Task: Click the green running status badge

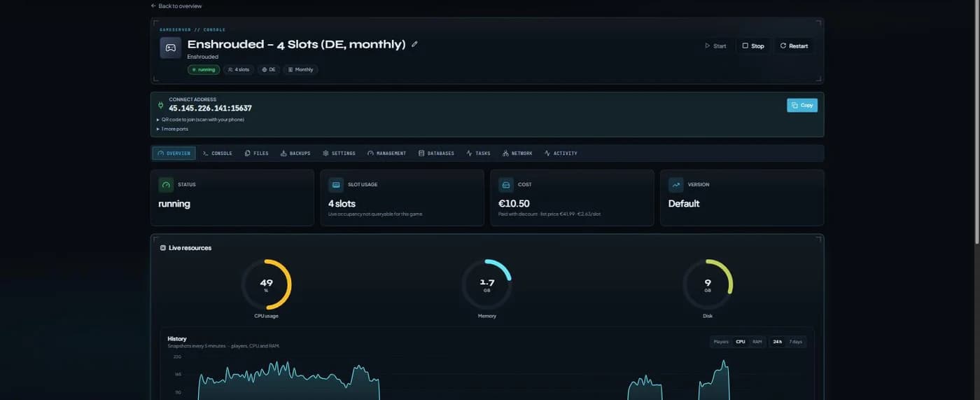Action: [204, 70]
